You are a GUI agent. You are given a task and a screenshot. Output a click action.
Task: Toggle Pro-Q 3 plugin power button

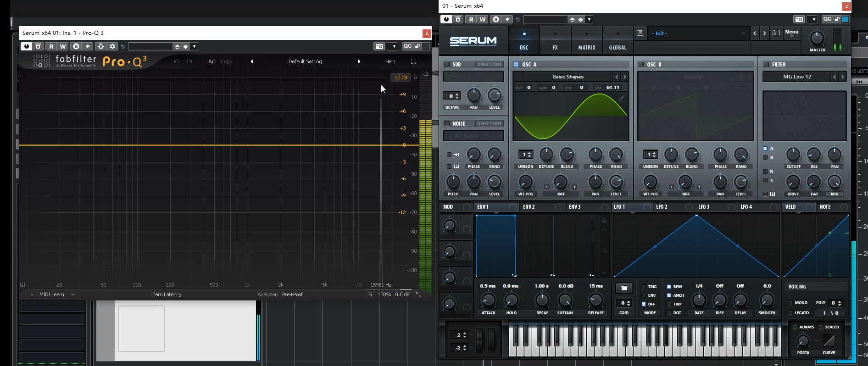[27, 46]
